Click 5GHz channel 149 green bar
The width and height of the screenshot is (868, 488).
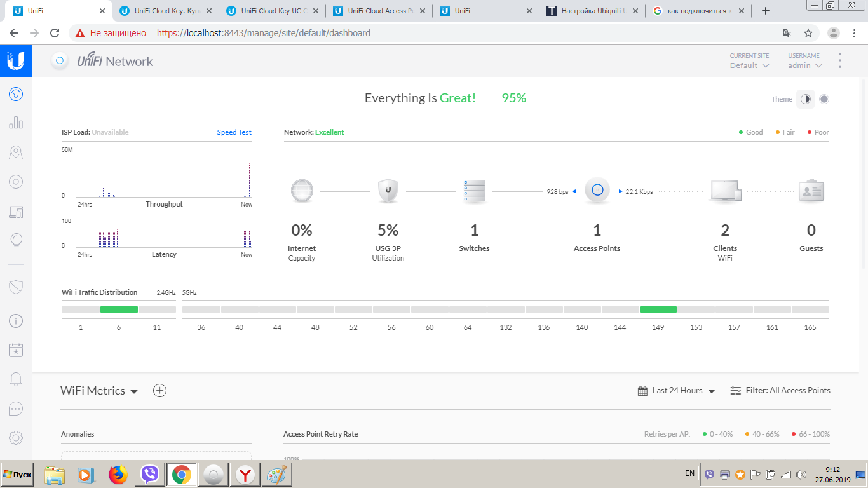[x=658, y=309]
